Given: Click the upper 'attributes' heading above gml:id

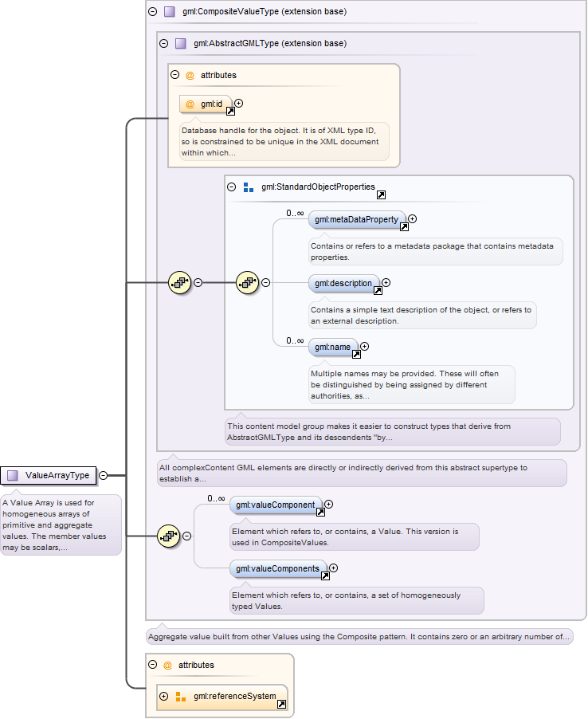Looking at the screenshot, I should tap(218, 75).
